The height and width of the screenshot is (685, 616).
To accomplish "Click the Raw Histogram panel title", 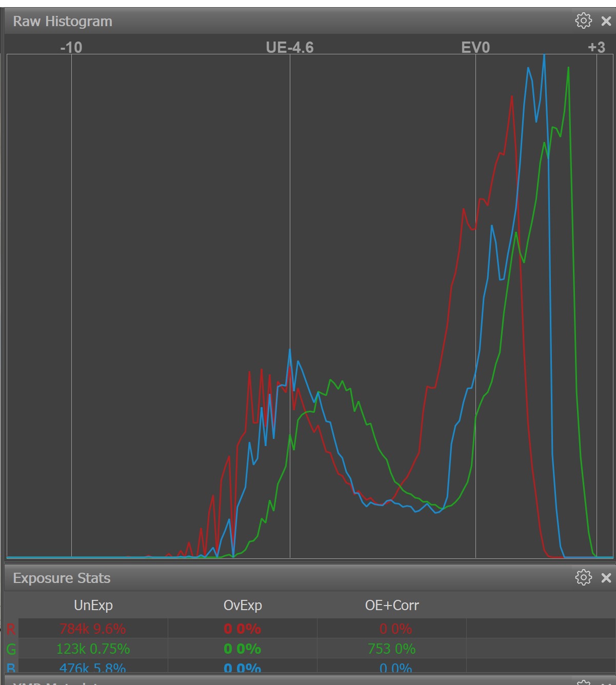I will coord(63,22).
